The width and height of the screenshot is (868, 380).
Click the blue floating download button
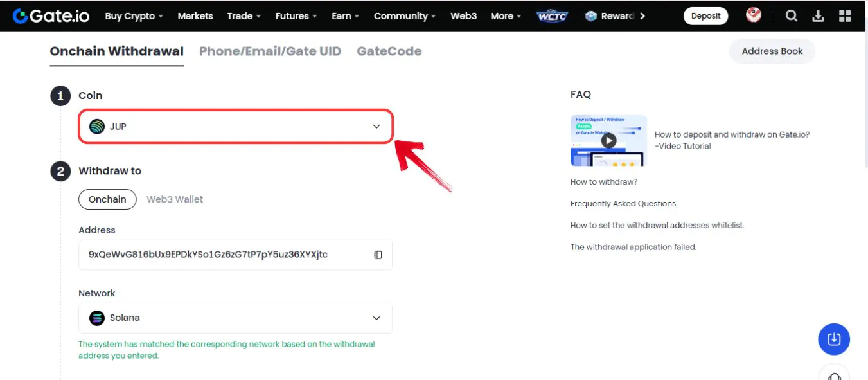click(834, 339)
